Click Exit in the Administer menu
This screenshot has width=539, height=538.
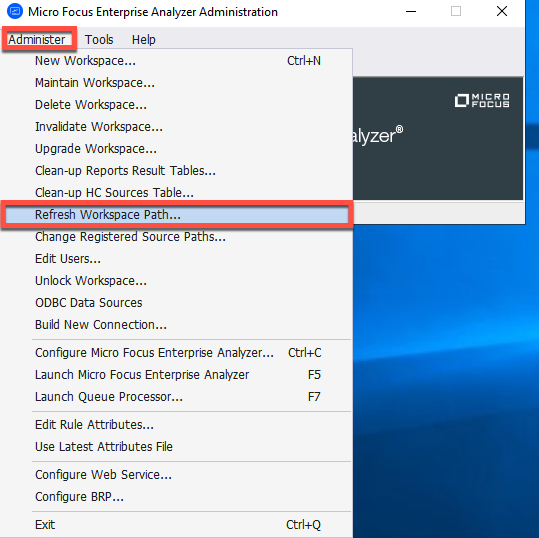176,525
